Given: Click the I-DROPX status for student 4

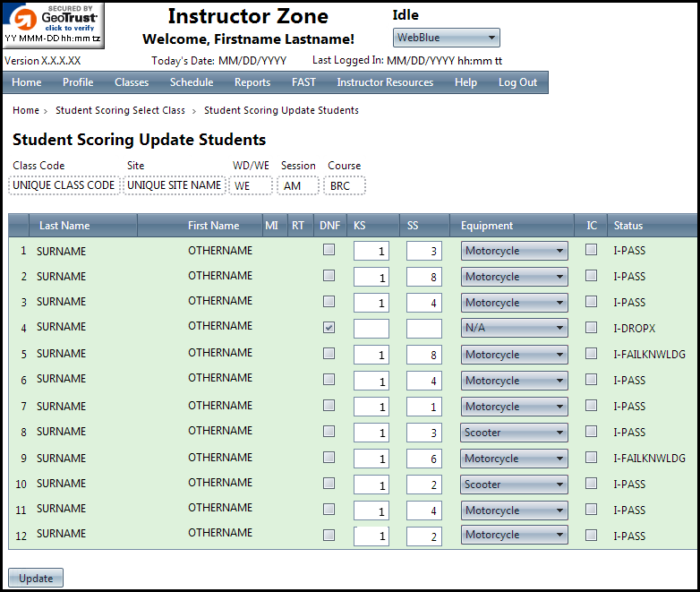Looking at the screenshot, I should click(x=635, y=329).
